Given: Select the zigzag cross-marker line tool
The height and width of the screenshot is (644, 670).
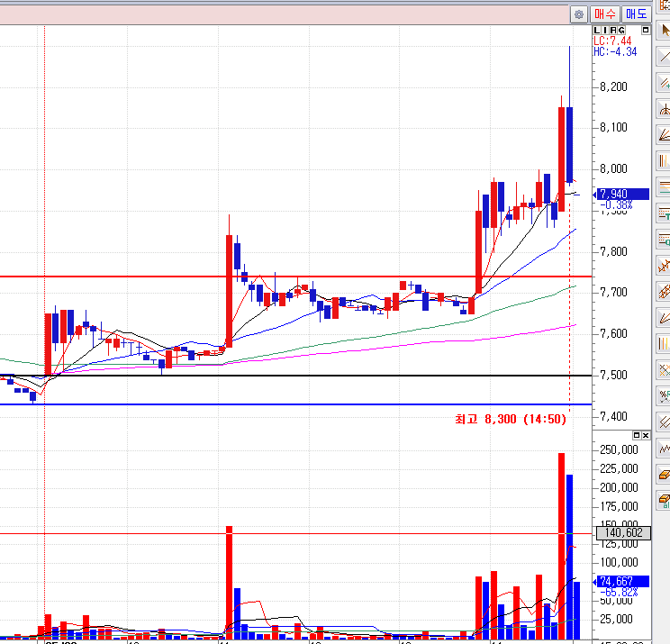Looking at the screenshot, I should coord(664,267).
